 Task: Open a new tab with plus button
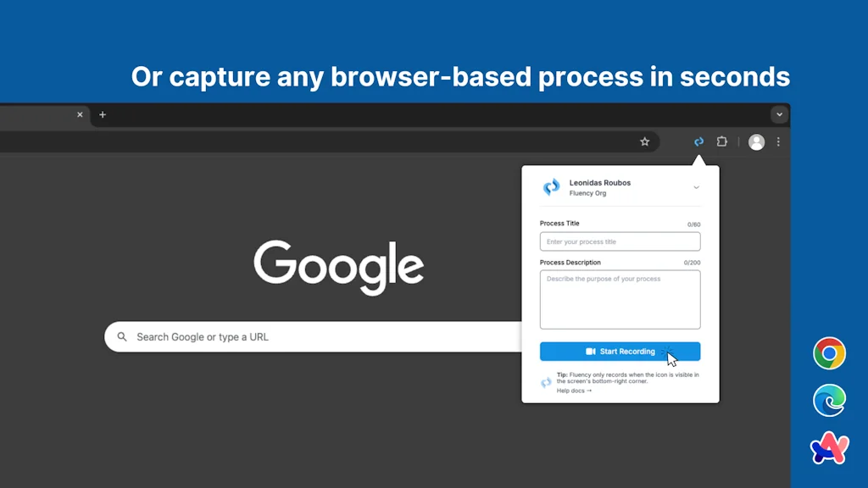[103, 114]
